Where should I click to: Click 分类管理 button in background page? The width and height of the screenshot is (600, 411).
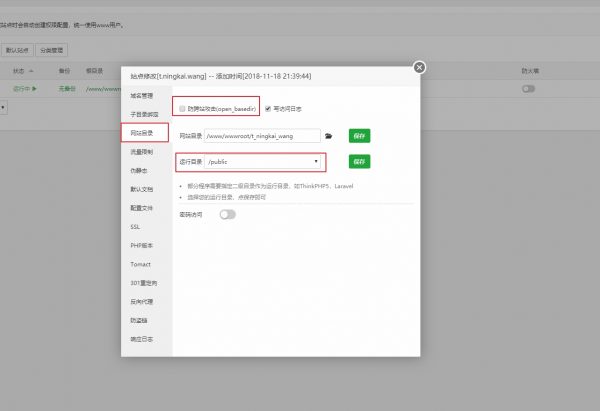click(x=52, y=50)
